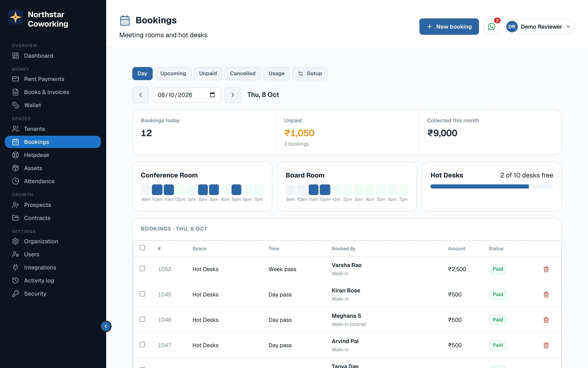This screenshot has width=588, height=368.
Task: Open the Usage tab
Action: 276,74
